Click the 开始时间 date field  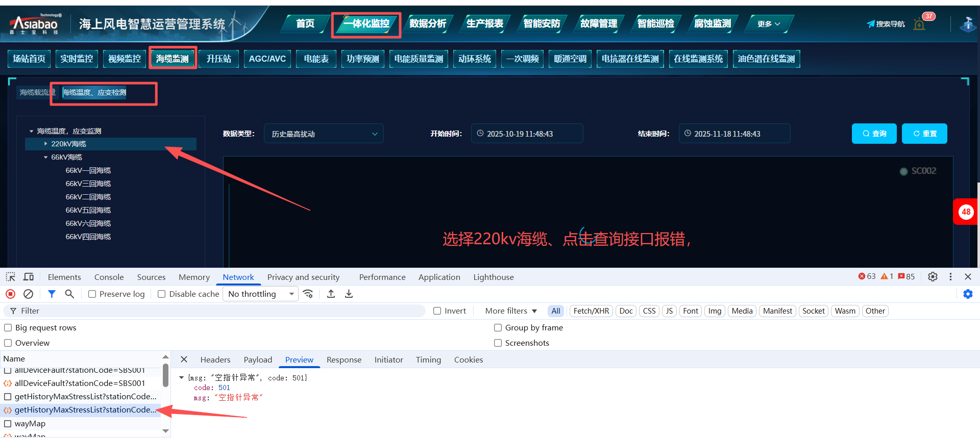[x=527, y=134]
